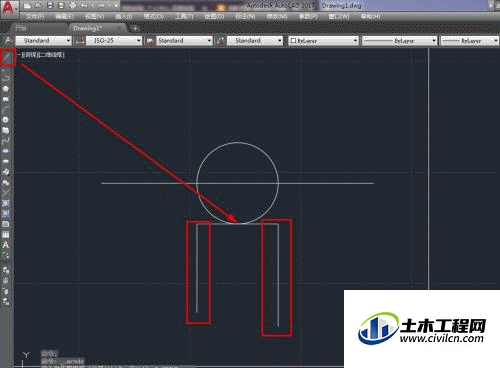This screenshot has height=368, width=500.
Task: Open the Insert (I) menu
Action: coord(124,16)
